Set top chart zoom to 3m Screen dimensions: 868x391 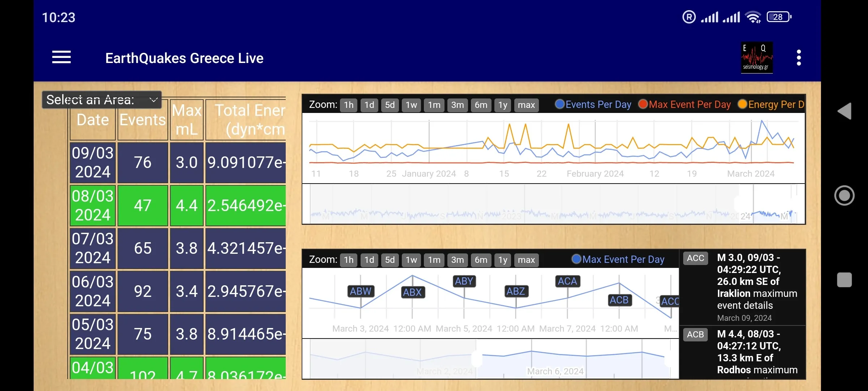point(458,105)
